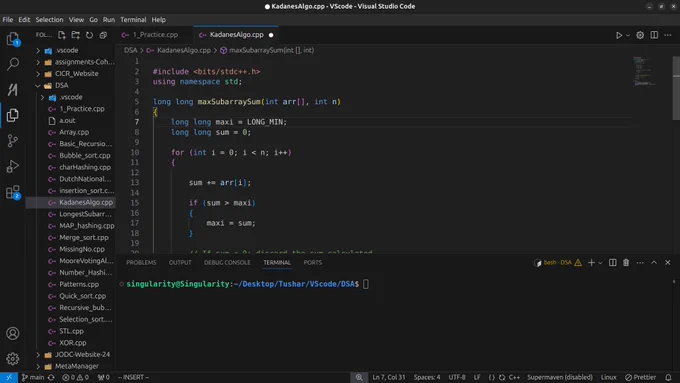Open the editor More Actions ellipsis
The image size is (680, 383).
point(668,35)
